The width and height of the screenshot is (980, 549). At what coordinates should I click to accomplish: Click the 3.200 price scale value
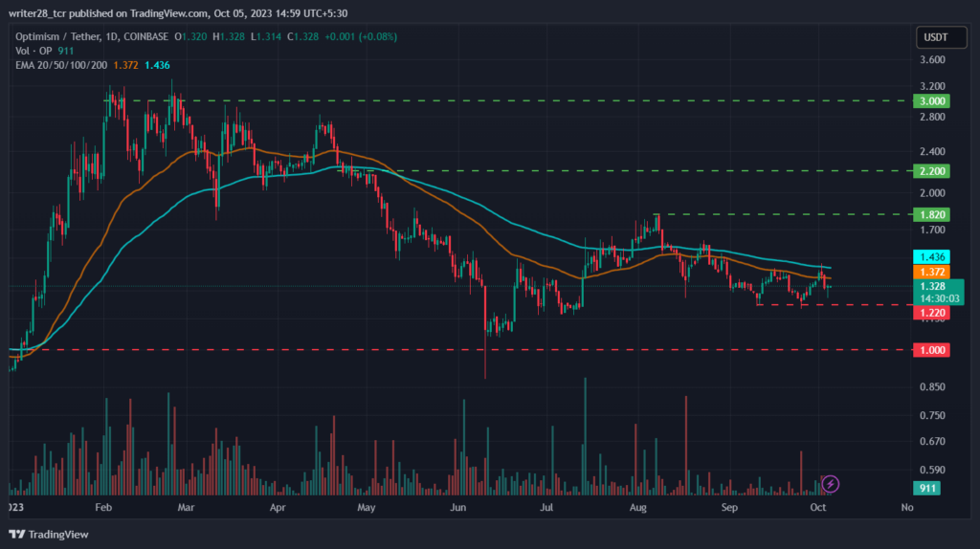[932, 86]
